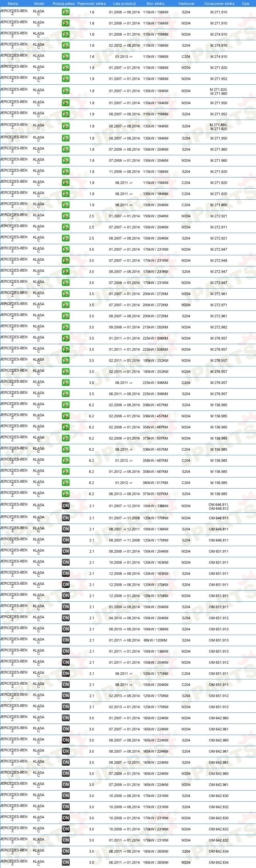Viewport: 256px width, 868px height.
Task: Click petrol icon in 11.2009 -> 08.2014 row
Action: click(x=65, y=172)
